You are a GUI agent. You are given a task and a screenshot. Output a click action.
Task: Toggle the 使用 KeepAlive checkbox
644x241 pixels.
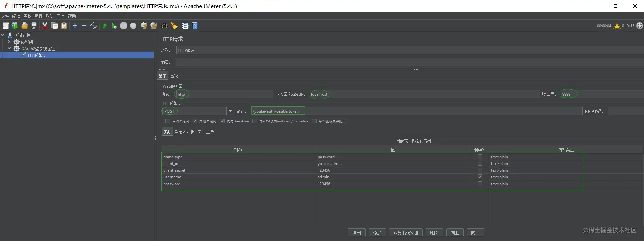(x=222, y=121)
